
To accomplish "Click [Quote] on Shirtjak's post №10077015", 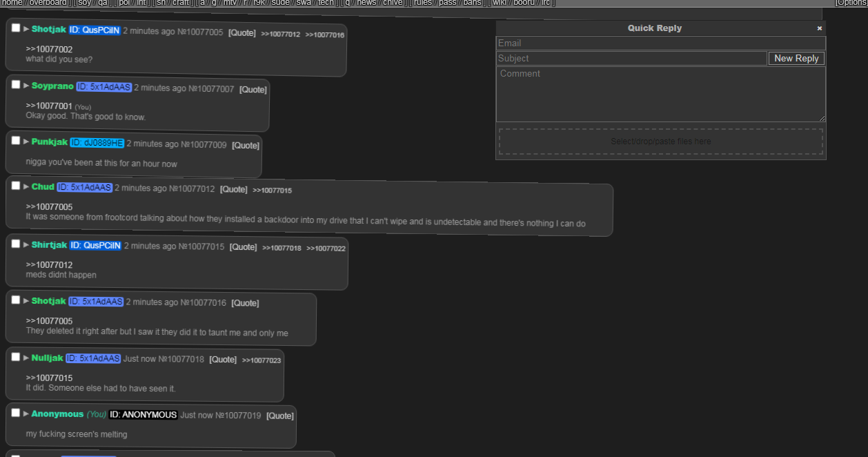I will [244, 247].
